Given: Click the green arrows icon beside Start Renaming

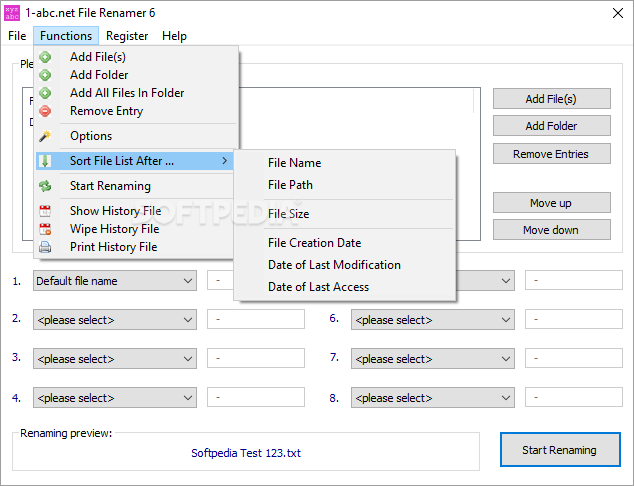Looking at the screenshot, I should pos(45,186).
